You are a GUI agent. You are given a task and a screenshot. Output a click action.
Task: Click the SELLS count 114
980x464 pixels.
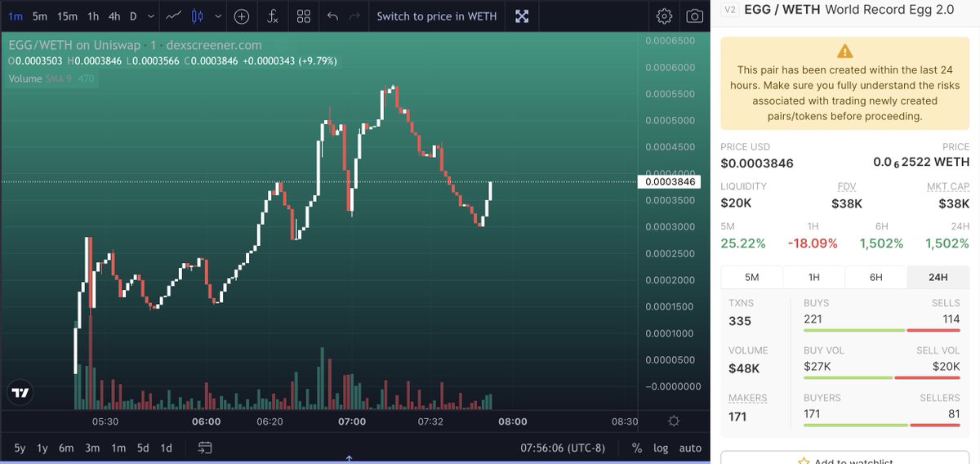951,319
